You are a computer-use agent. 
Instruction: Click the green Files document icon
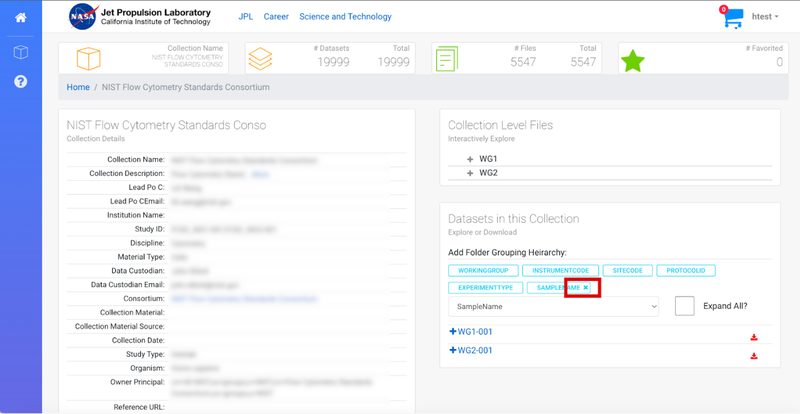coord(446,59)
